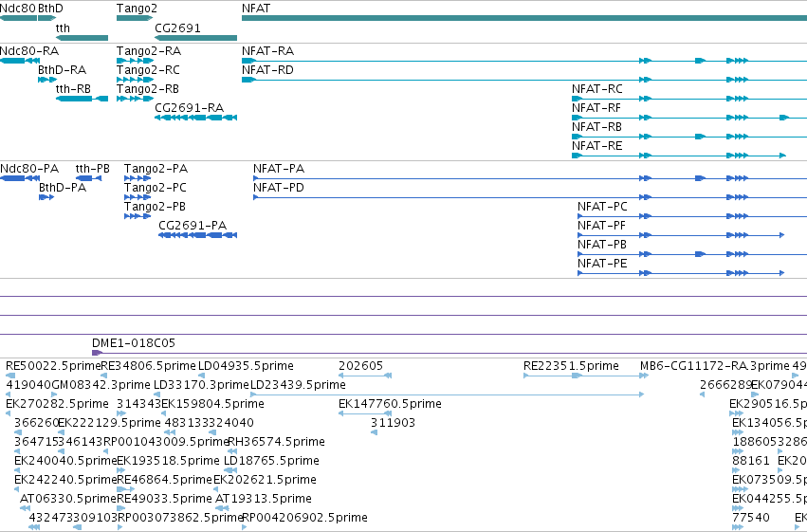Viewport: 807px width, 532px height.
Task: Click EST EK270282.5prime
Action: coord(57,404)
